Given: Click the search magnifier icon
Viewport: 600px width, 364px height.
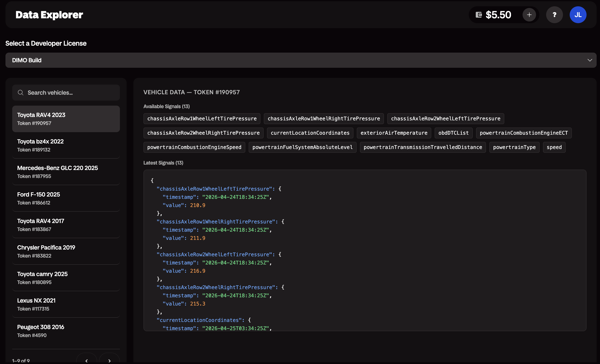Looking at the screenshot, I should pos(21,93).
